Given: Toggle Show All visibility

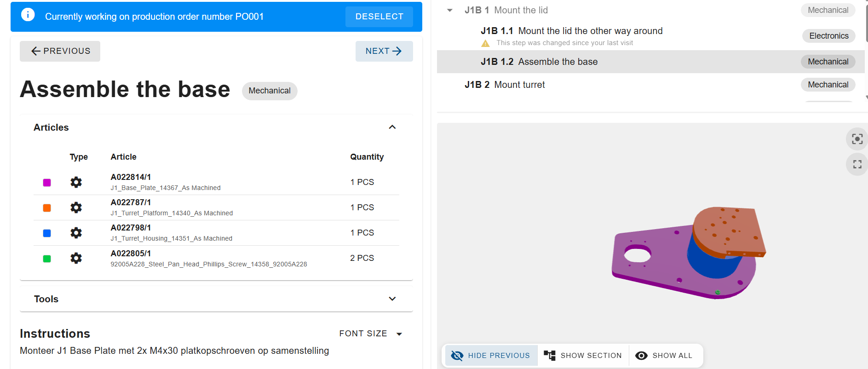Looking at the screenshot, I should pos(664,355).
